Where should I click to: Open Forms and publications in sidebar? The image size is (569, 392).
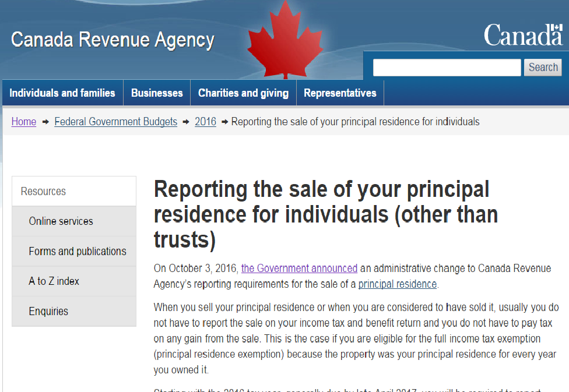tap(74, 251)
